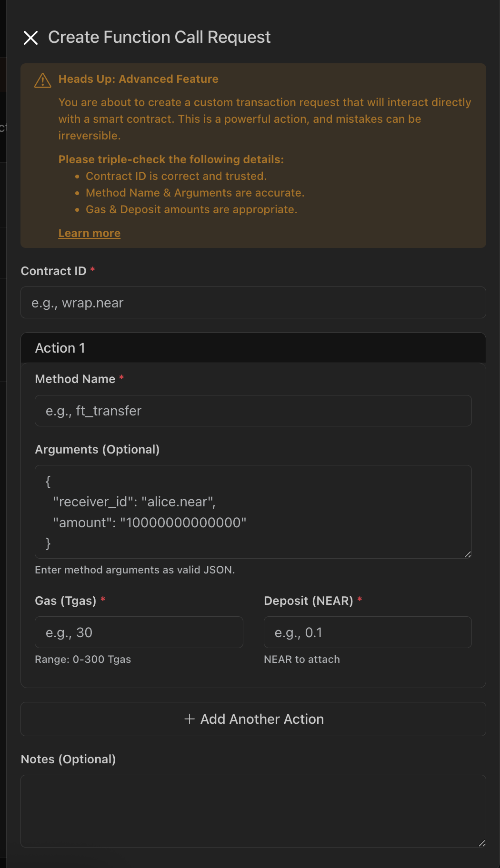Collapse the Action 1 section header

(60, 348)
